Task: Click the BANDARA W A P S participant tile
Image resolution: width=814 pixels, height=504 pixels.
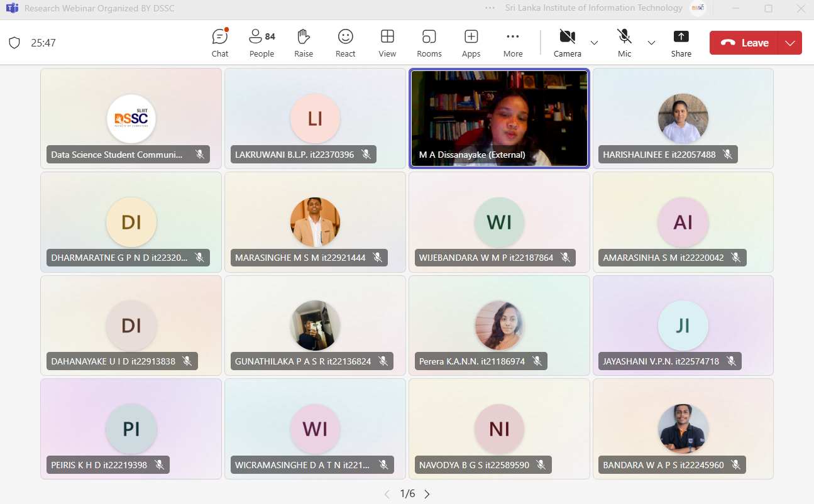Action: click(x=683, y=429)
